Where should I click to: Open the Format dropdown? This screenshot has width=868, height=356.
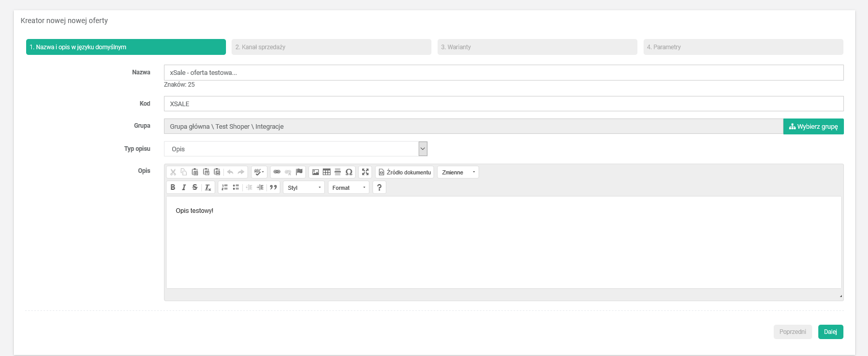point(348,188)
